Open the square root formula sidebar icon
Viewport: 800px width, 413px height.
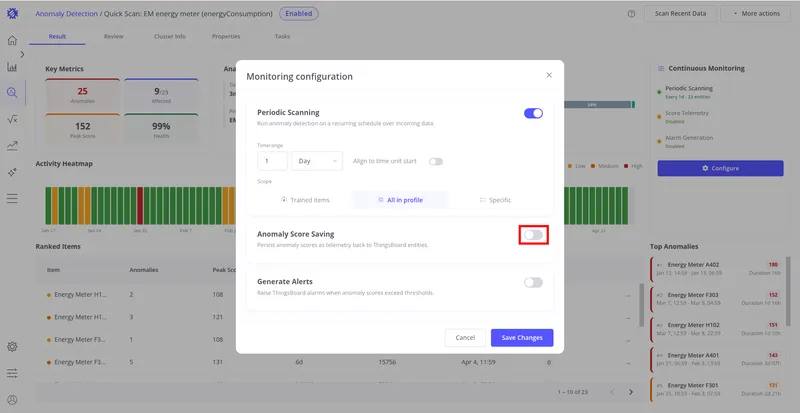(x=12, y=119)
